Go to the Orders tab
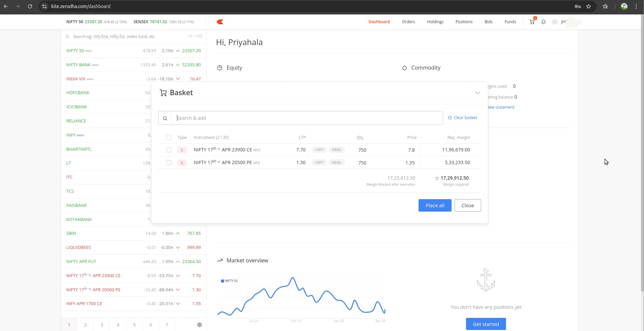Screen dimensions: 644x331 point(408,22)
